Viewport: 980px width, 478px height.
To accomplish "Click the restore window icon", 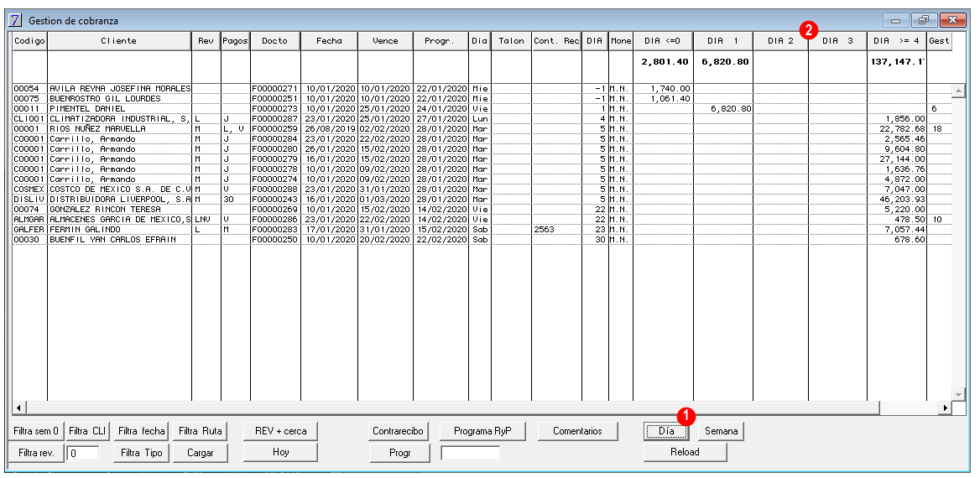I will click(924, 21).
